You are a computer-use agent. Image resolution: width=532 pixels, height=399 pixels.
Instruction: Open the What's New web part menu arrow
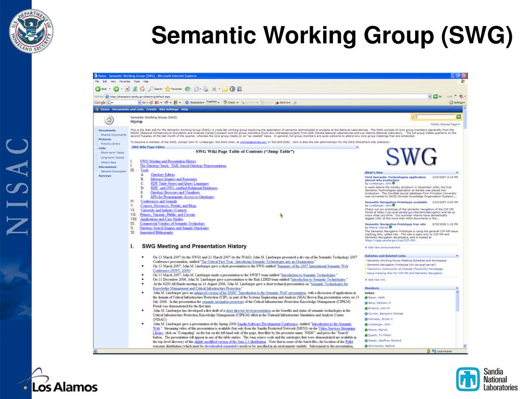pyautogui.click(x=457, y=172)
